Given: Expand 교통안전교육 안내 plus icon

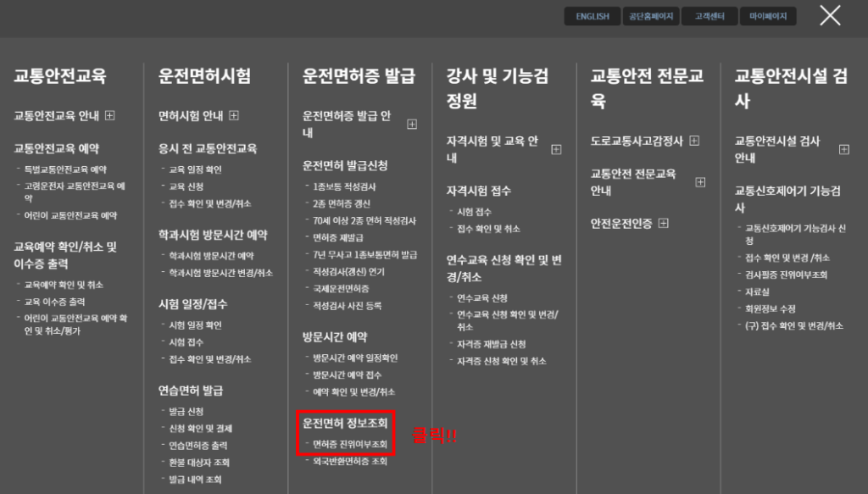Looking at the screenshot, I should pyautogui.click(x=109, y=115).
